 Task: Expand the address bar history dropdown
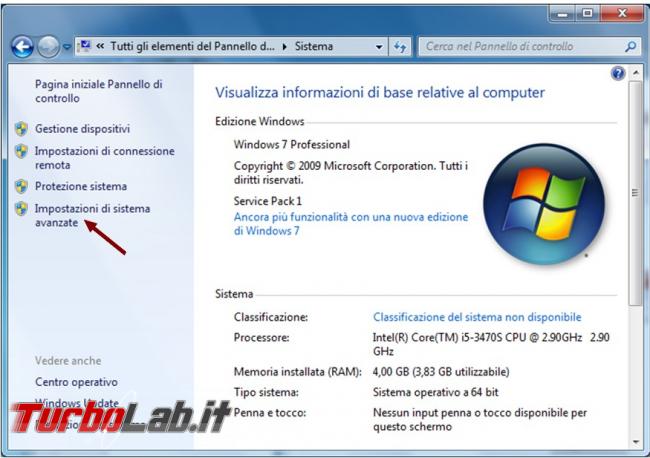378,47
